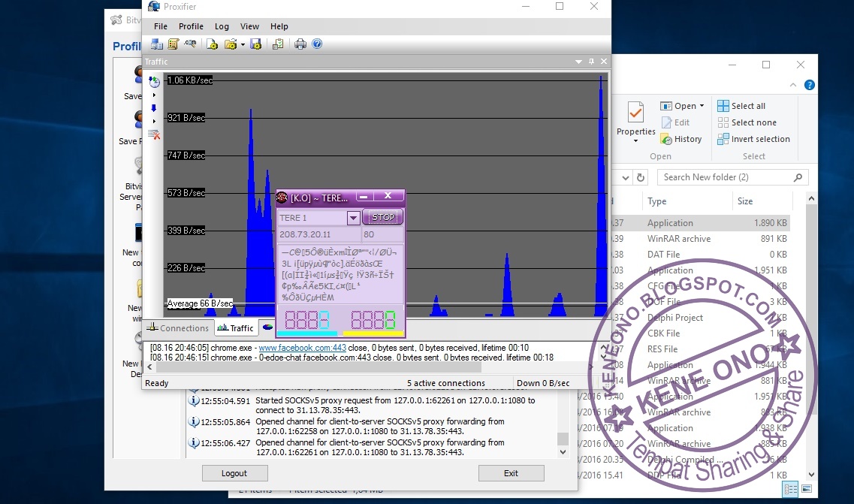This screenshot has height=504, width=854.
Task: Open Proxifier help via question mark icon
Action: pyautogui.click(x=317, y=44)
